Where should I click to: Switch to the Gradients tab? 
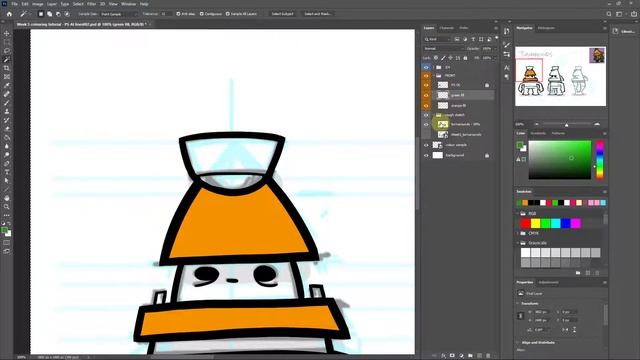coord(538,133)
